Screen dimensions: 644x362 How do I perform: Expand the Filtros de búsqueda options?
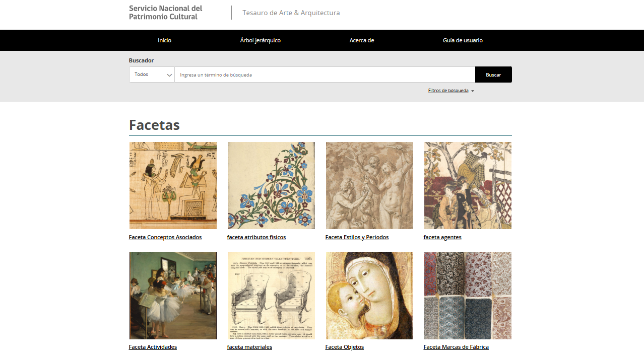click(x=450, y=91)
